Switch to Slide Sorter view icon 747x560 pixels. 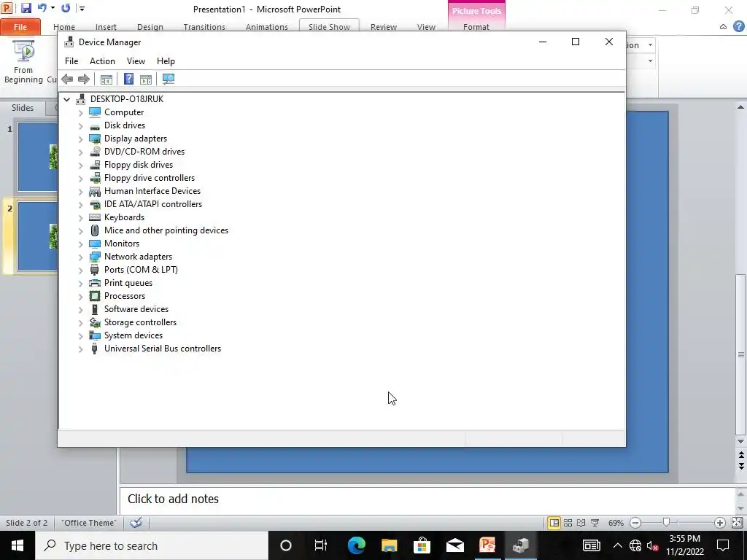[568, 523]
